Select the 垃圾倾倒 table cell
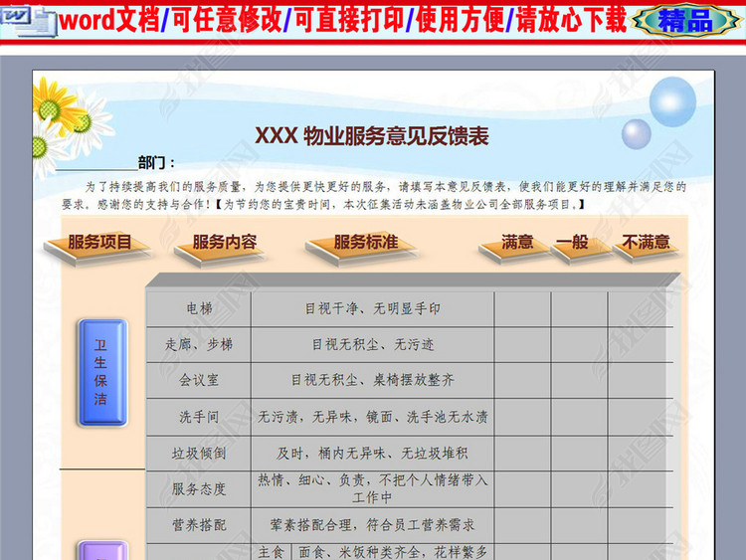746x560 pixels. click(199, 454)
